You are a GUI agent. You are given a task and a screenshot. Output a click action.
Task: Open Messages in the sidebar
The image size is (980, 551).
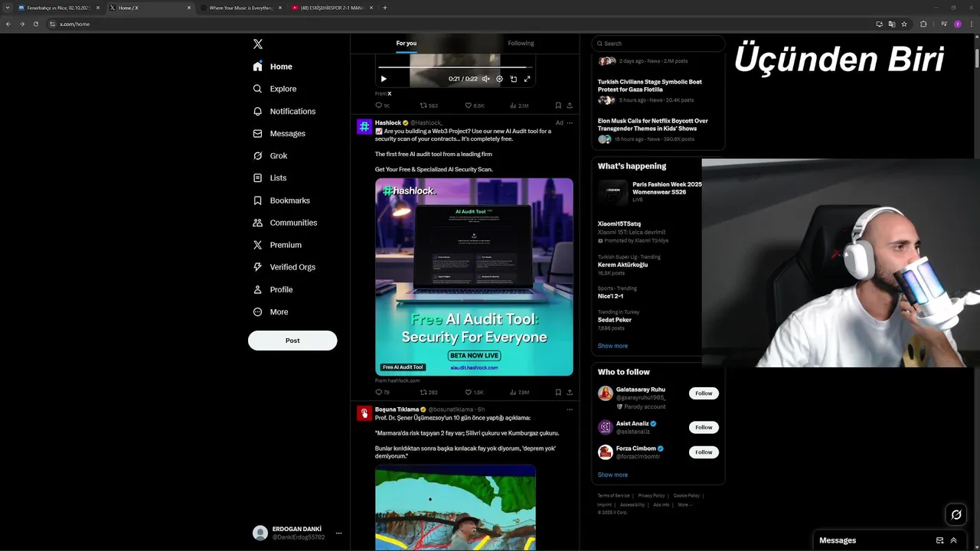(x=279, y=133)
